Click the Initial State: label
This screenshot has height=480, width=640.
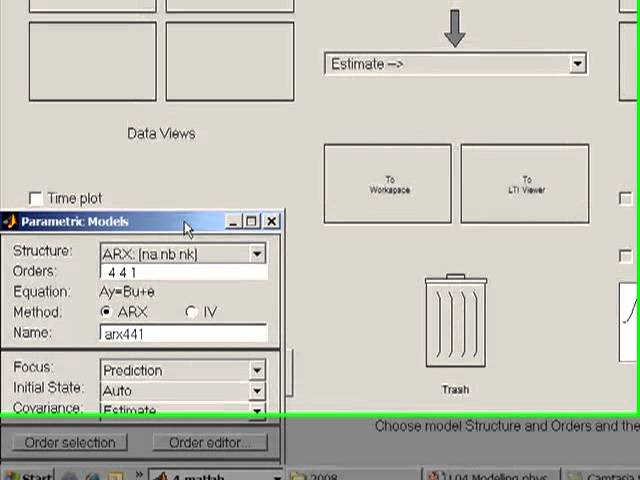click(x=48, y=387)
